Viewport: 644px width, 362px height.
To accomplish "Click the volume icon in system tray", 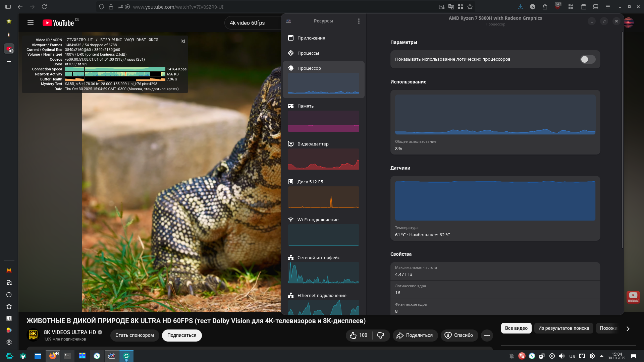I will [562, 356].
